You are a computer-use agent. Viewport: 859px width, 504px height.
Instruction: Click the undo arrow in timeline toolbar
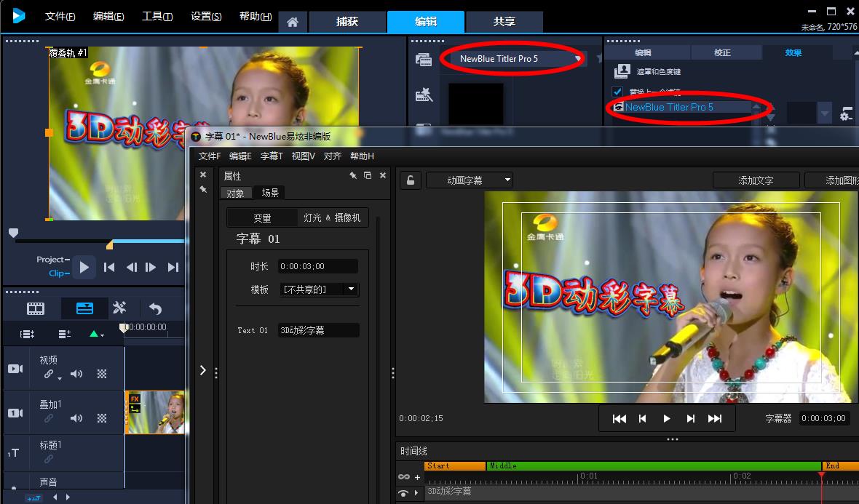tap(155, 308)
